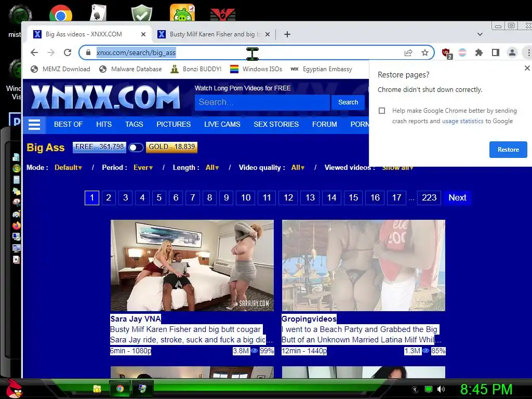Image resolution: width=532 pixels, height=399 pixels.
Task: Flip the FREE/GOLD toggle switch
Action: 136,147
